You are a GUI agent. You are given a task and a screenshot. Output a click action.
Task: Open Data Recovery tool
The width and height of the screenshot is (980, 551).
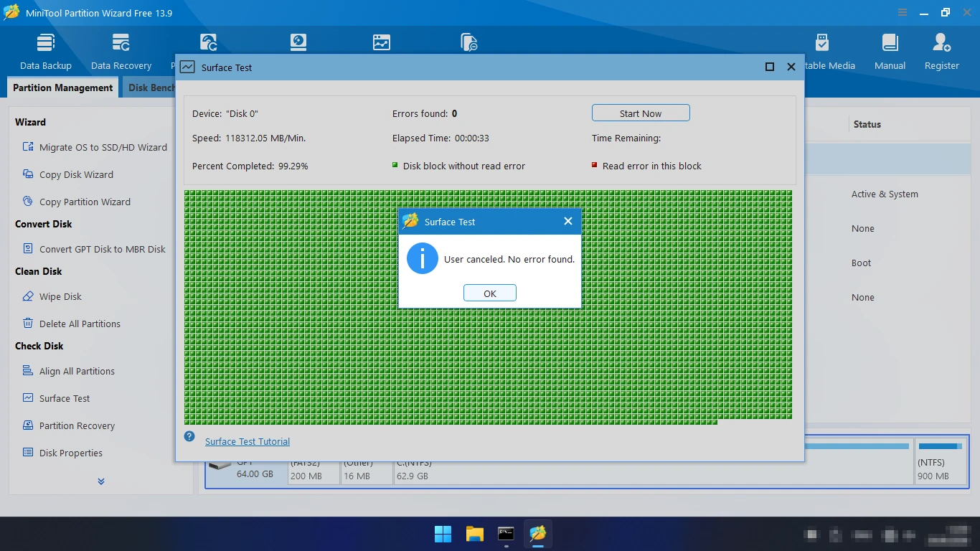click(x=121, y=52)
